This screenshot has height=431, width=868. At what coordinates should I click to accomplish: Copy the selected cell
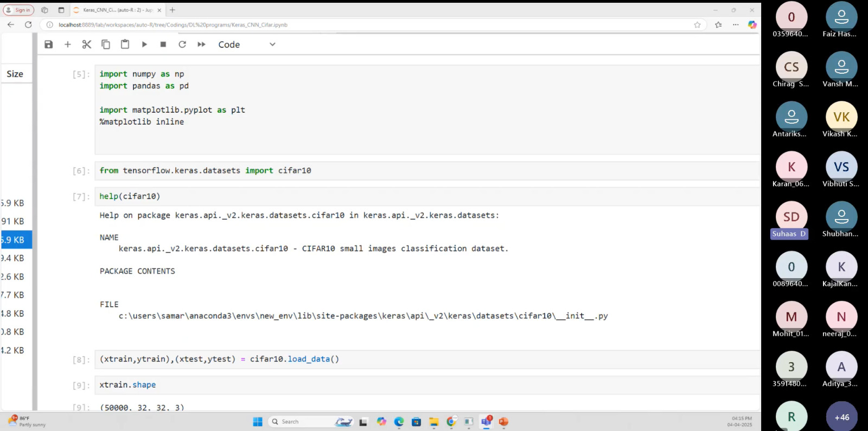pyautogui.click(x=106, y=44)
